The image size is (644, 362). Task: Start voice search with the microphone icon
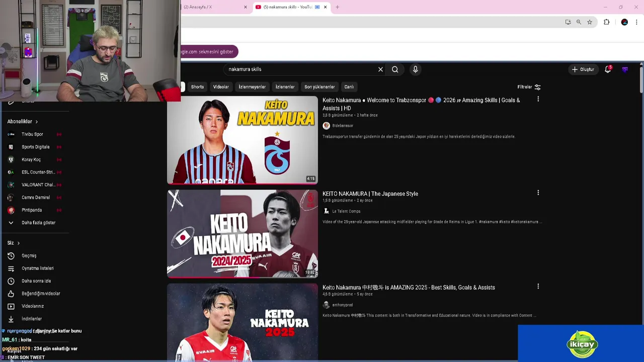[x=415, y=69]
